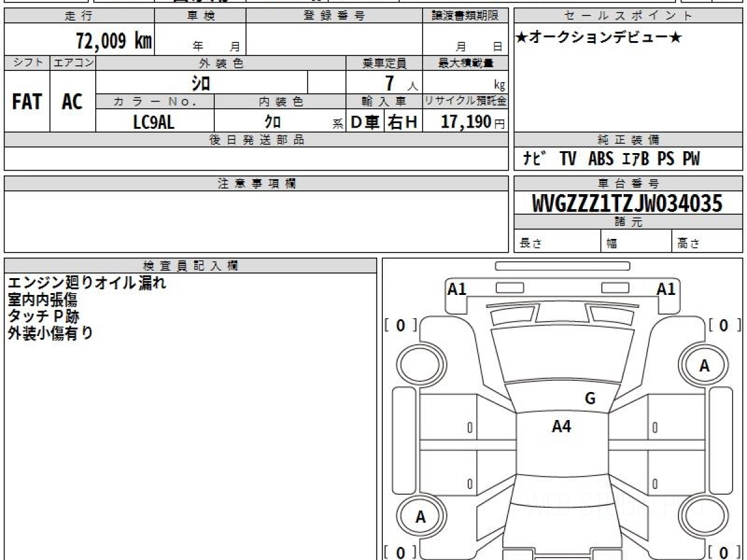Select the FAT transmission value
Viewport: 747px width, 560px height.
coord(27,102)
